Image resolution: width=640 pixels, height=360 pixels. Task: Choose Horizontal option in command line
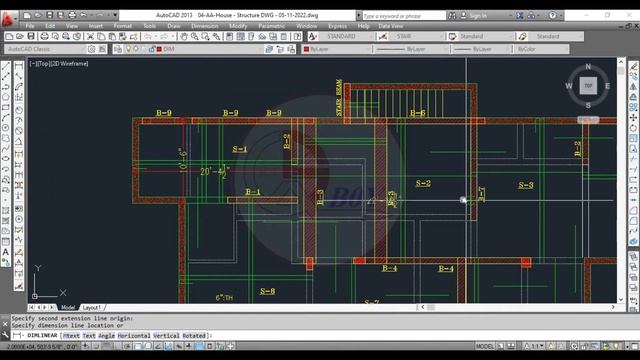tap(134, 336)
